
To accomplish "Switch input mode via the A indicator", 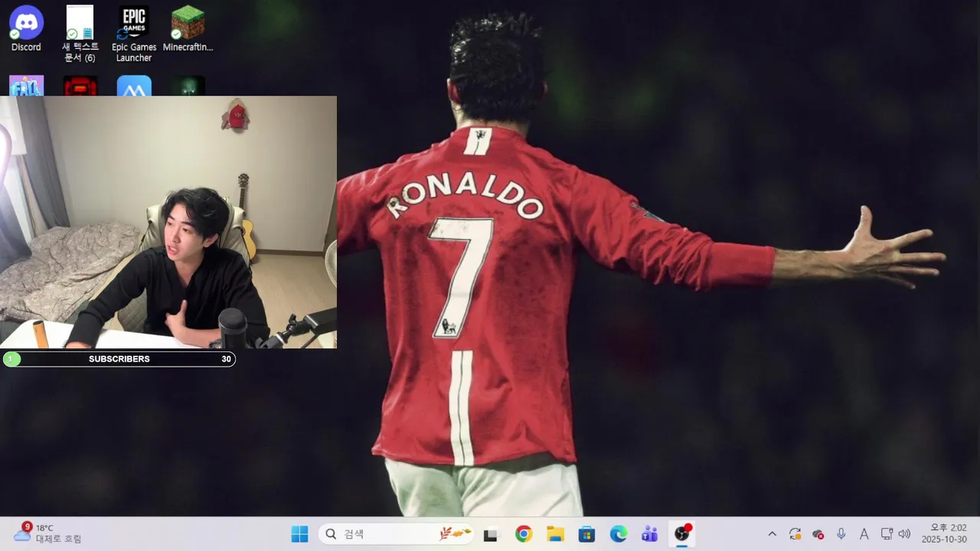I will click(x=864, y=534).
